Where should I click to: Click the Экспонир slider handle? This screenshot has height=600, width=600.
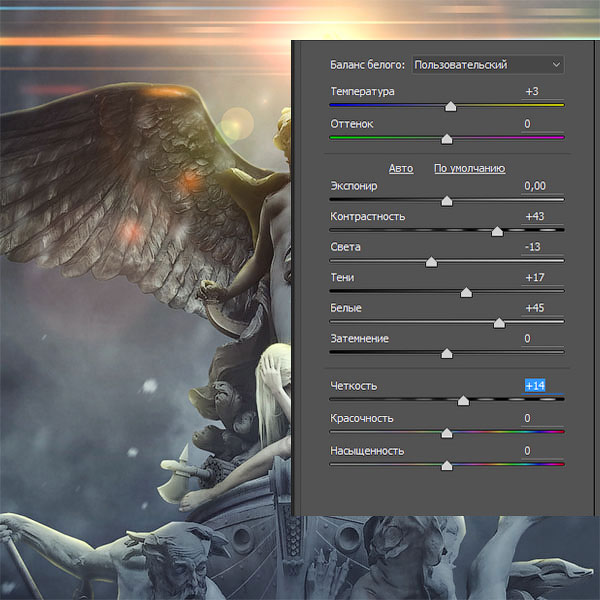pyautogui.click(x=447, y=201)
